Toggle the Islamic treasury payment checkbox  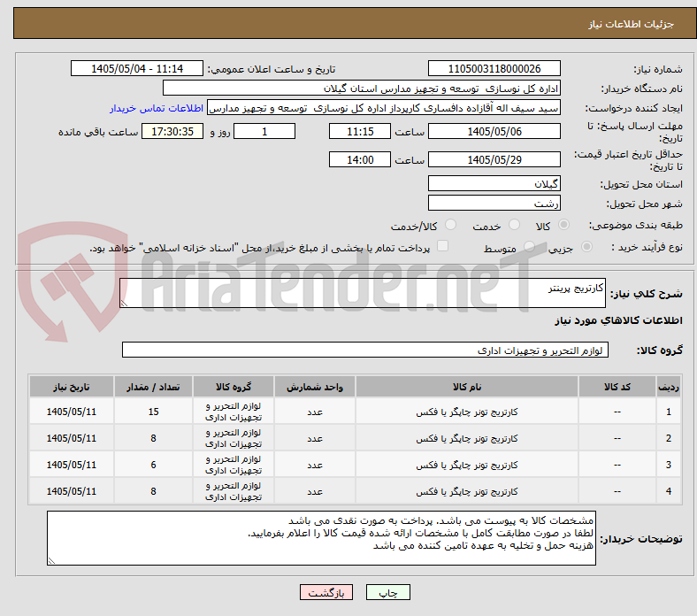tap(443, 246)
